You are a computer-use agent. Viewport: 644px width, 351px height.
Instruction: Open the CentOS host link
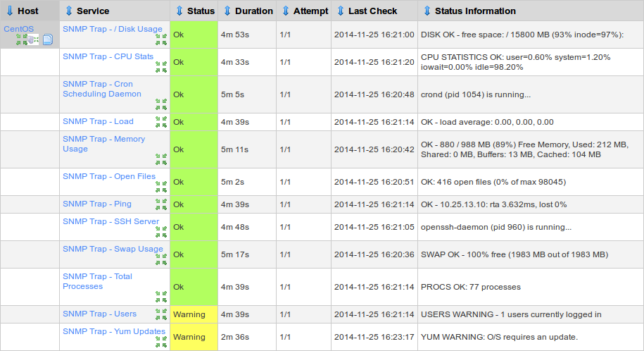pyautogui.click(x=18, y=29)
